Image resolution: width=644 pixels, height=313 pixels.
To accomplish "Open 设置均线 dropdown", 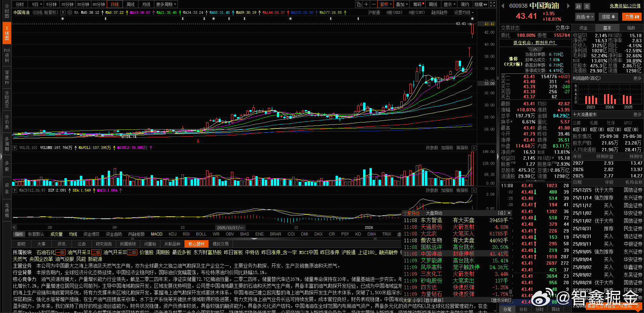I will [464, 12].
